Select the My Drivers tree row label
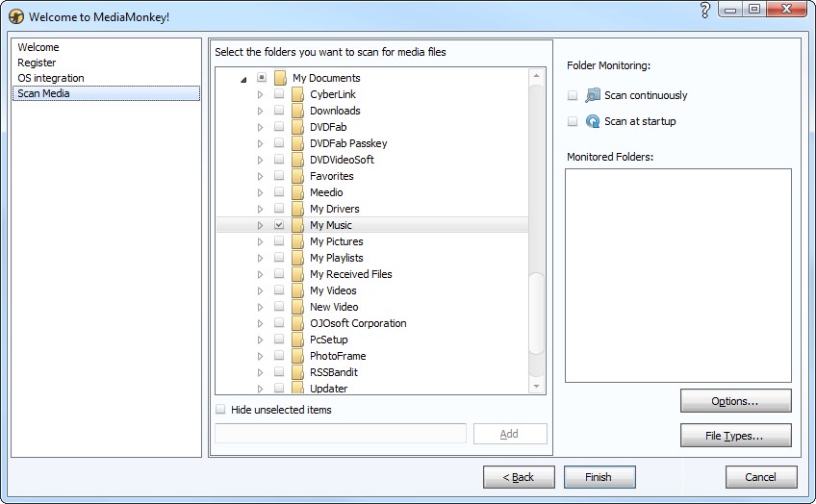Viewport: 816px width, 504px height. 334,209
